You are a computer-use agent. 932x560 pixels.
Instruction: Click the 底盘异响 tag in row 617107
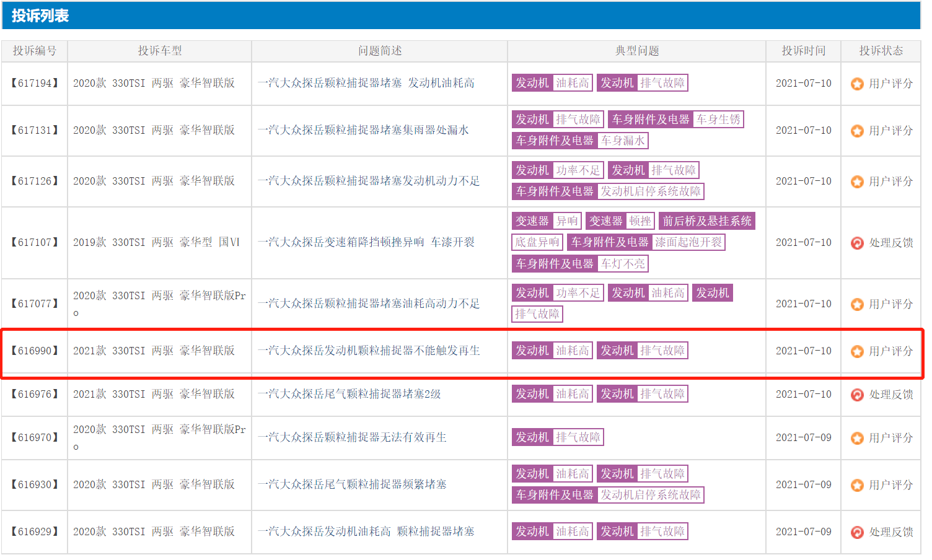tap(537, 242)
